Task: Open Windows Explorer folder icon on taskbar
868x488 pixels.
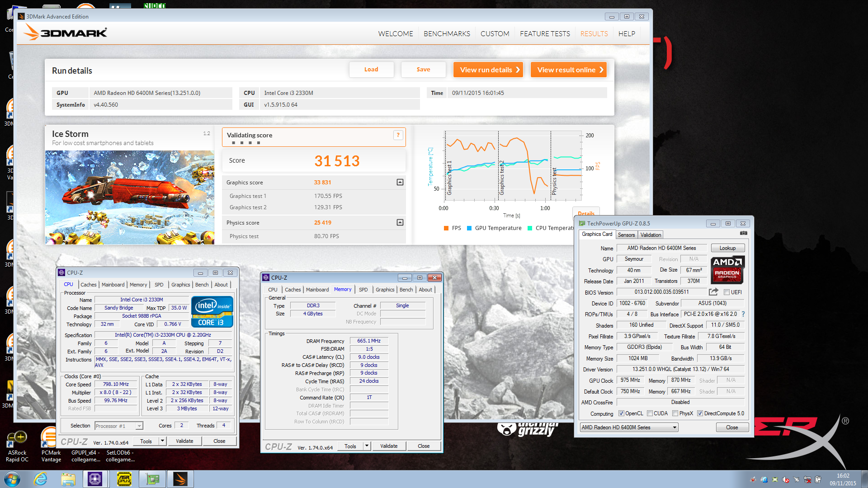Action: coord(68,479)
